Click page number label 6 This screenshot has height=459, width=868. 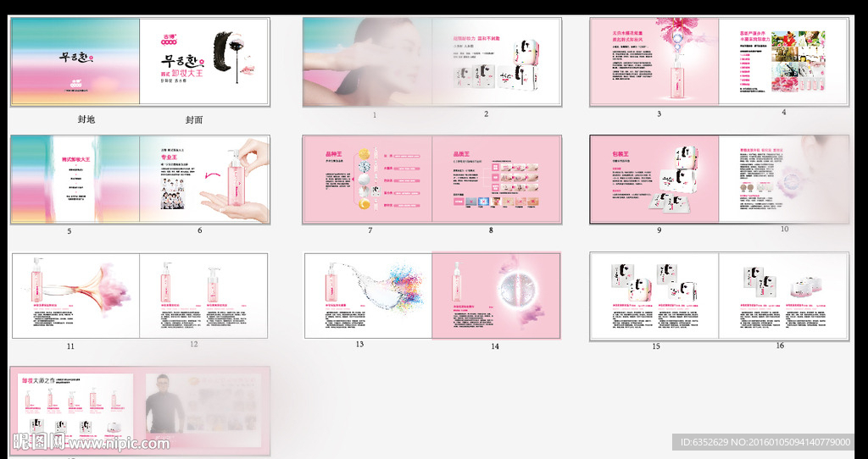click(200, 230)
